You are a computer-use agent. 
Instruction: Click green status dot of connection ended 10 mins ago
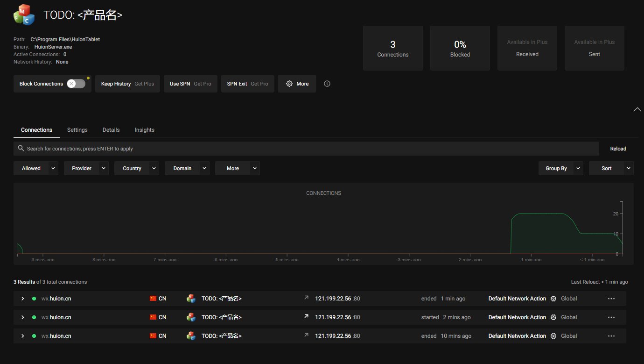point(34,336)
